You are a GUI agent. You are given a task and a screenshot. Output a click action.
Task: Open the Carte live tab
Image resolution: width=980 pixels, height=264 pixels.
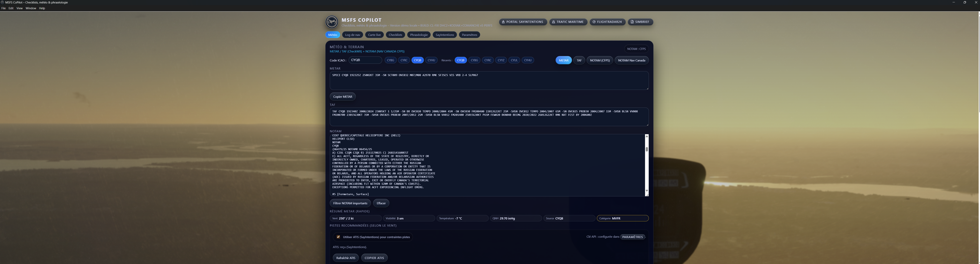tap(374, 35)
